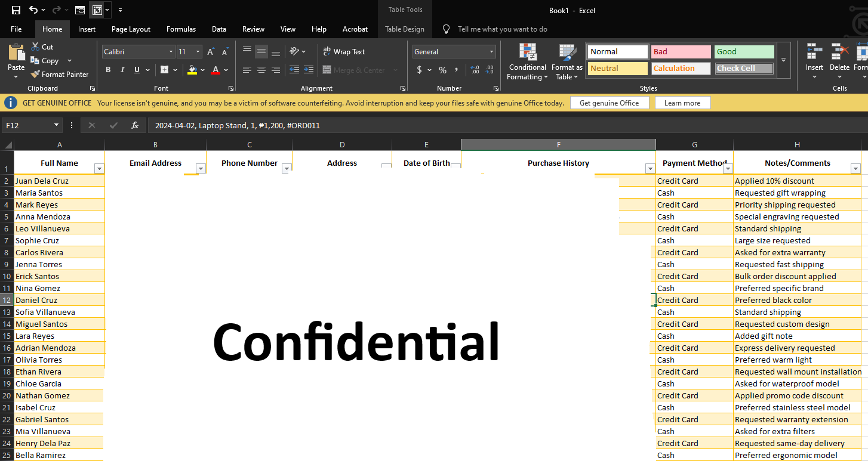Select the cell containing Daniel Cruz
Image resolution: width=868 pixels, height=461 pixels.
(x=59, y=300)
